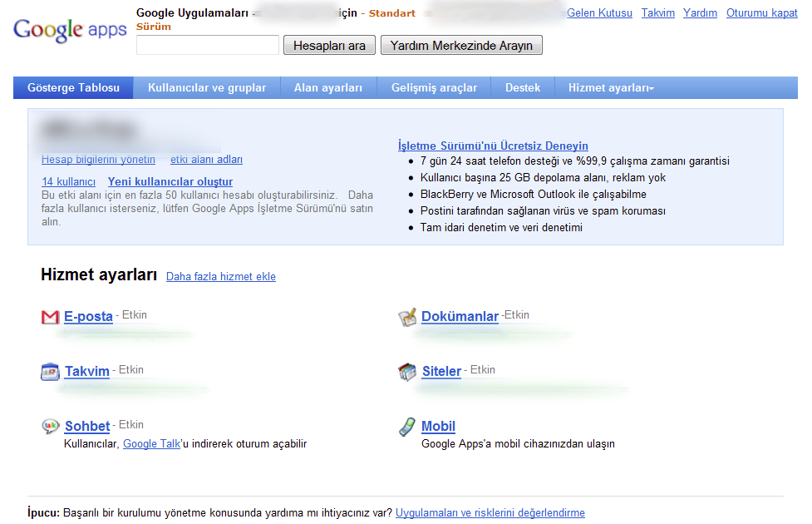Open the E-posta service settings link
The image size is (812, 524).
[89, 316]
